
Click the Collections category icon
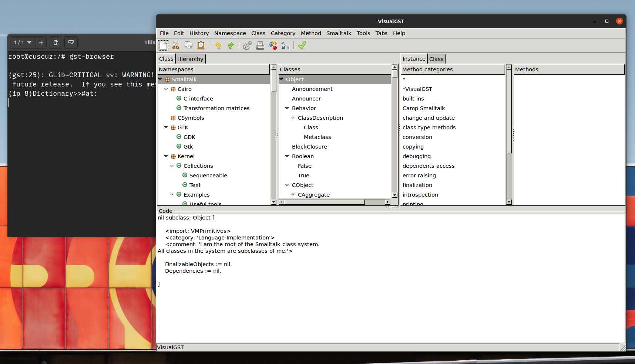179,166
